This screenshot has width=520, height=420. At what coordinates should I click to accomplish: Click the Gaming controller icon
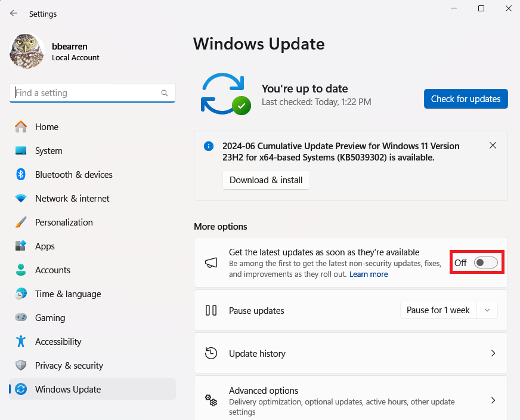pyautogui.click(x=21, y=317)
